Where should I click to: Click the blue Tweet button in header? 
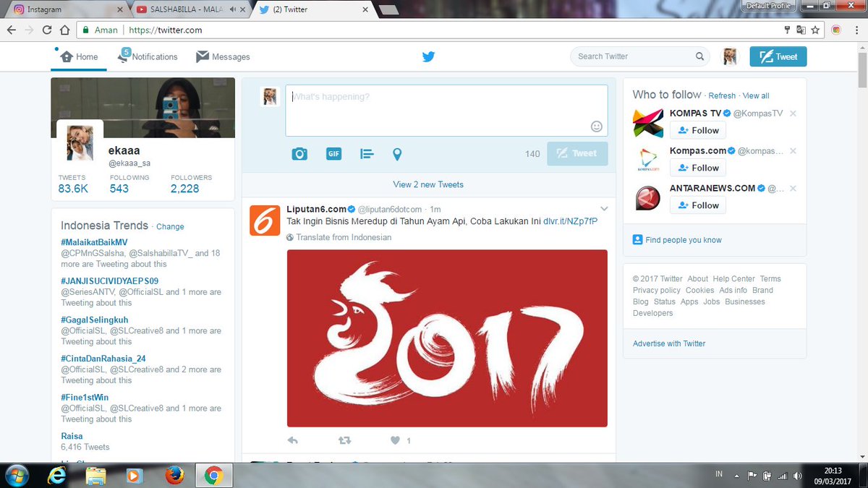click(778, 56)
